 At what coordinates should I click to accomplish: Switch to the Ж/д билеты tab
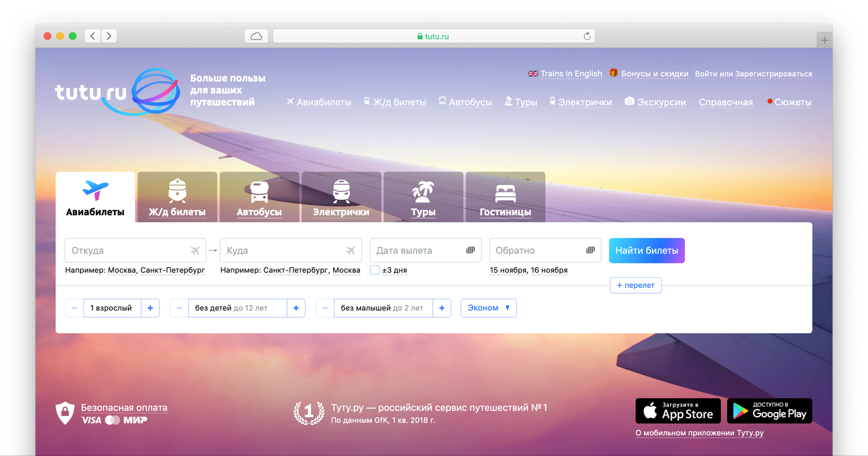(177, 197)
